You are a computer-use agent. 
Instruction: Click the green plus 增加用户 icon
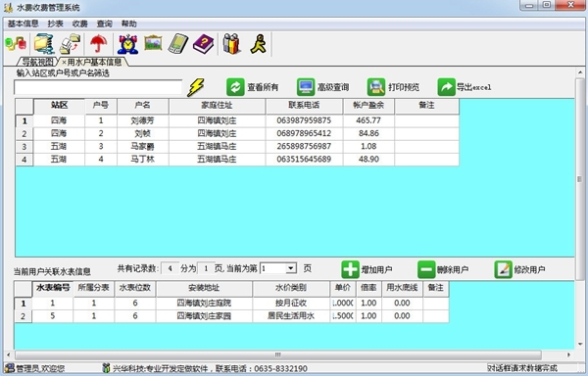pos(350,269)
